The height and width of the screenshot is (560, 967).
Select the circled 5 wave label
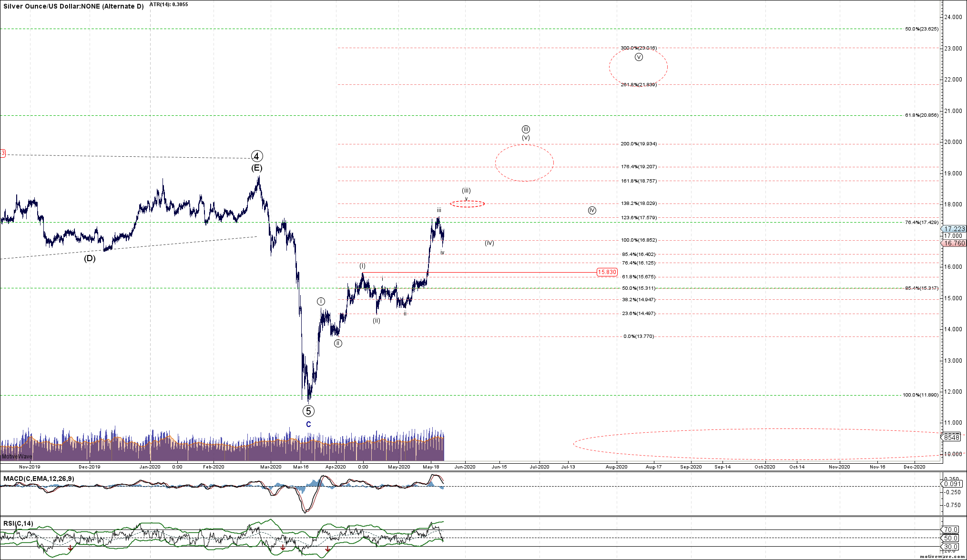[x=308, y=411]
